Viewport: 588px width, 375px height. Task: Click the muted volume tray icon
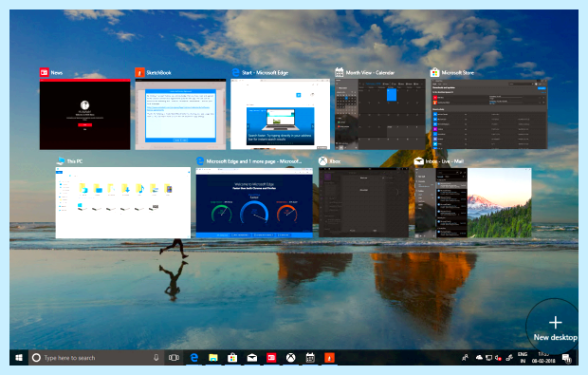[498, 358]
